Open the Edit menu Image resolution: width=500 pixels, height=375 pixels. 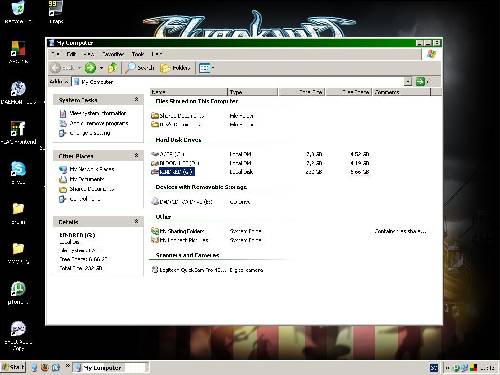click(x=71, y=54)
